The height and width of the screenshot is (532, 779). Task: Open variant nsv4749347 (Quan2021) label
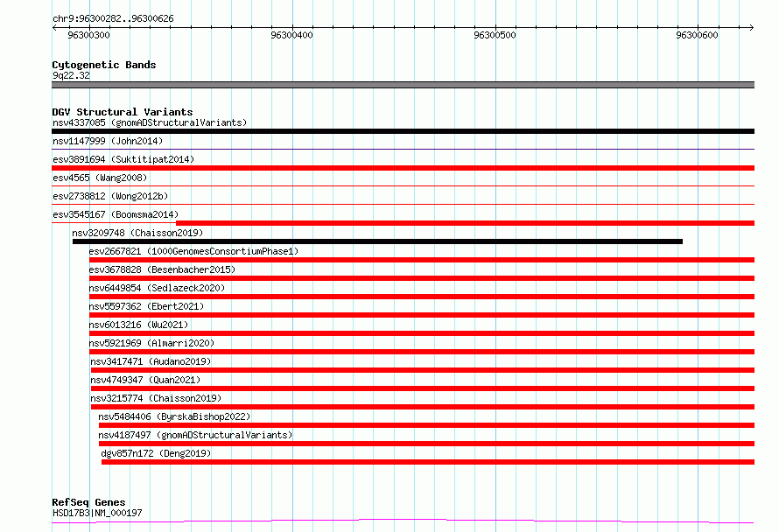pos(145,380)
